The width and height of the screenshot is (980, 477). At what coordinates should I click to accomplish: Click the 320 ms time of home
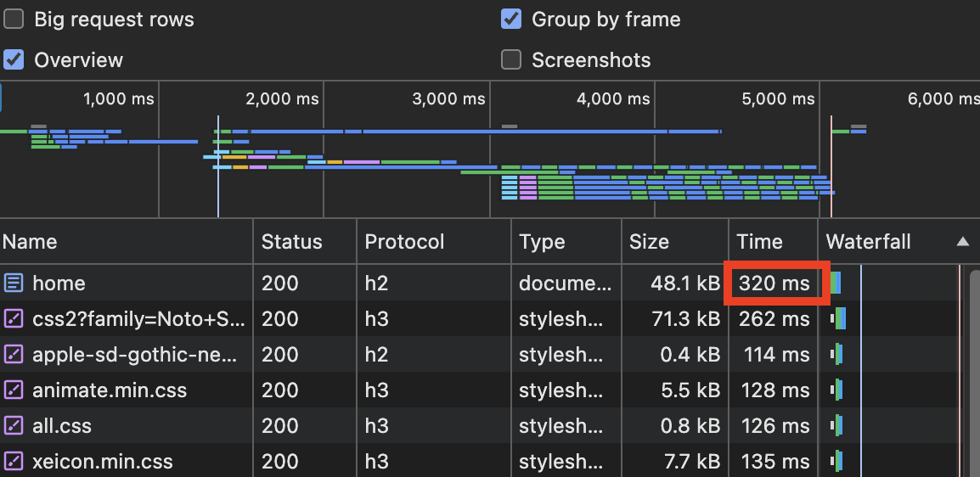tap(774, 283)
